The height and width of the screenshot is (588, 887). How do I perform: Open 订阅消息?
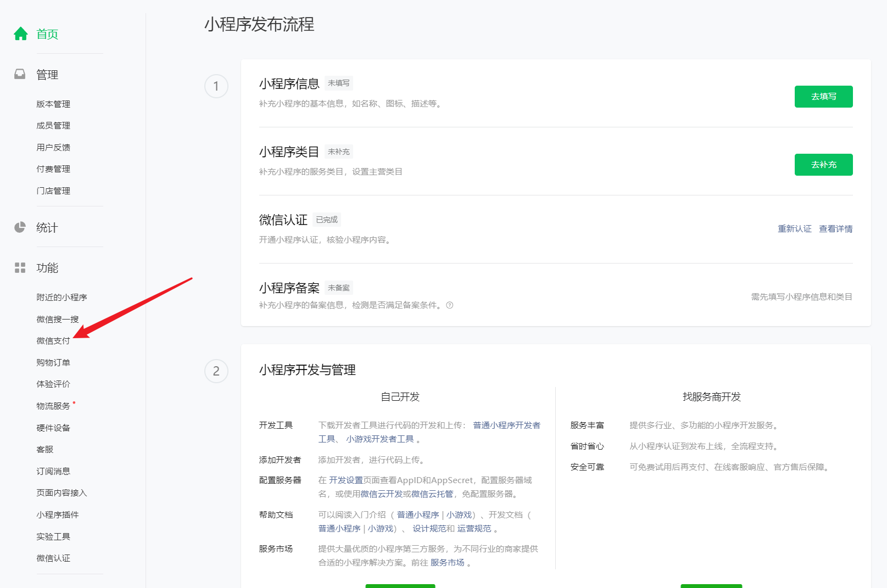tap(53, 472)
